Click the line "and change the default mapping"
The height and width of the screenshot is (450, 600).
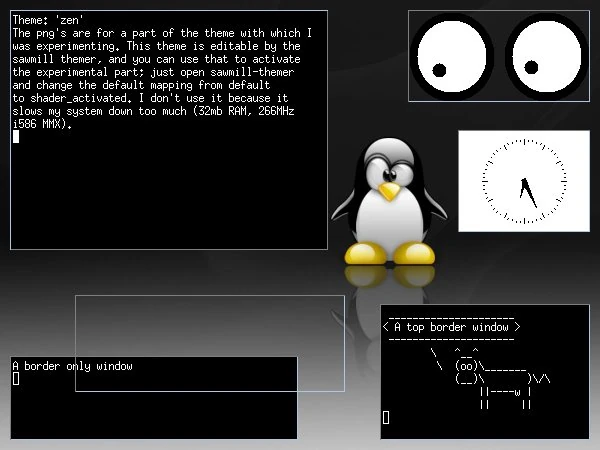pyautogui.click(x=141, y=85)
